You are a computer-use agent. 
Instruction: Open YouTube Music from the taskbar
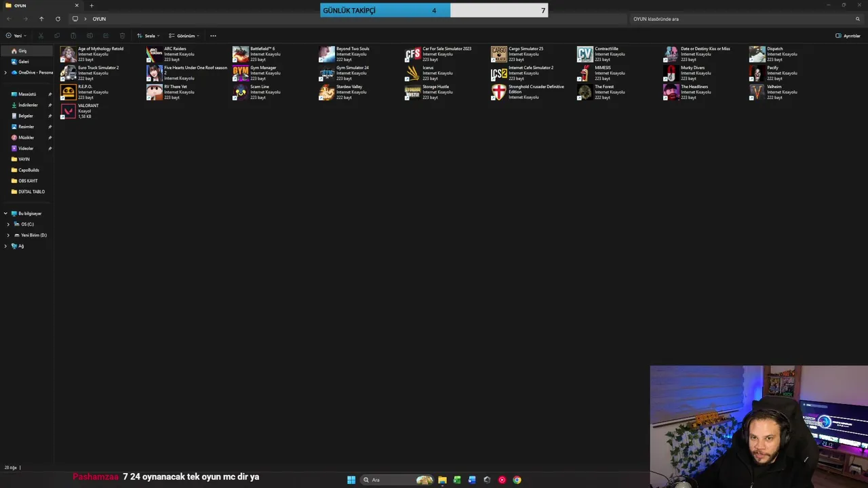coord(502,480)
